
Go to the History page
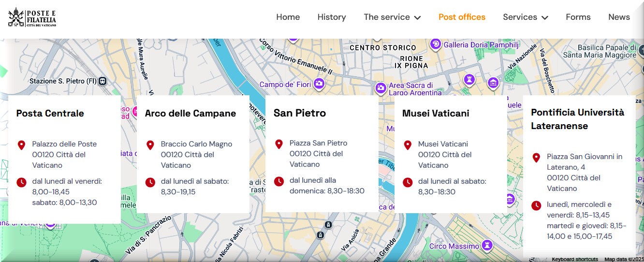point(331,17)
